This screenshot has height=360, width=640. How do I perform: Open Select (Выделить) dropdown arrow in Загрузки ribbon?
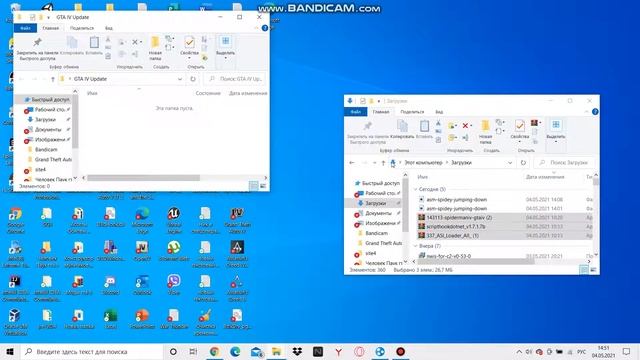click(x=556, y=142)
